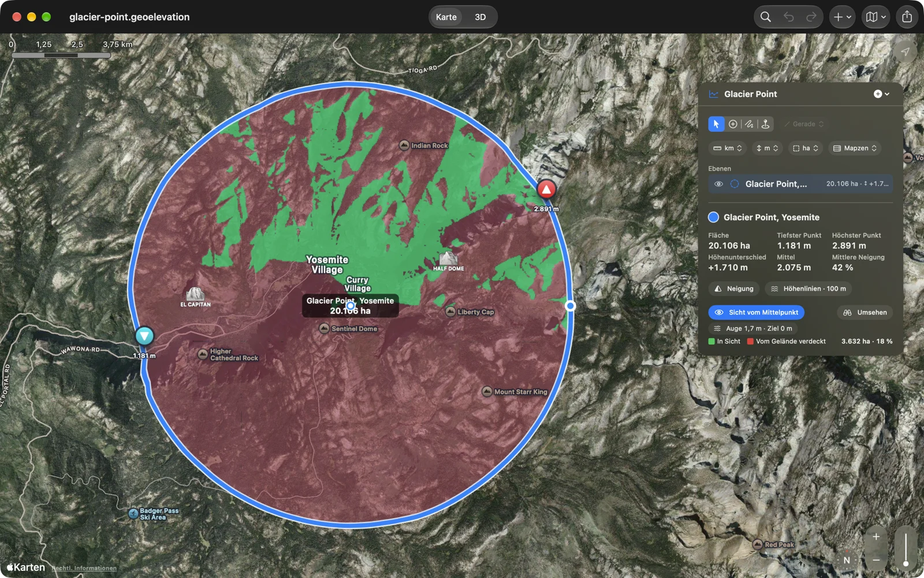Click the El Capitan landmark icon

[195, 294]
